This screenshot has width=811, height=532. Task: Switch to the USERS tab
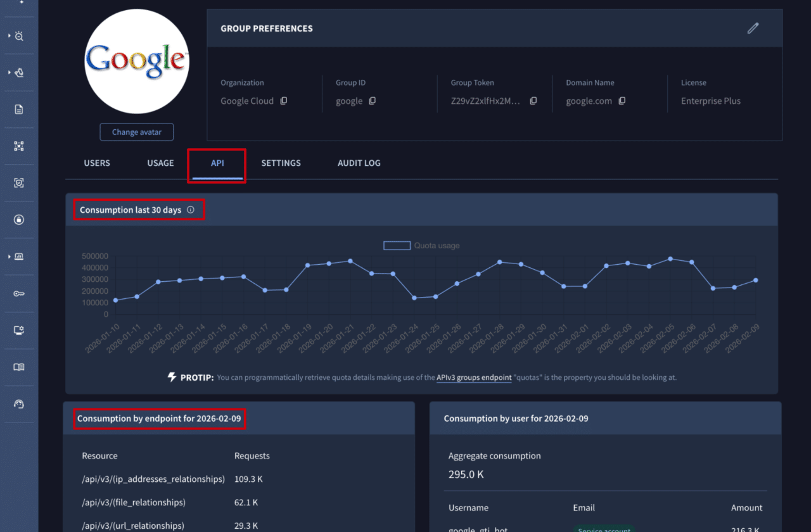click(97, 163)
